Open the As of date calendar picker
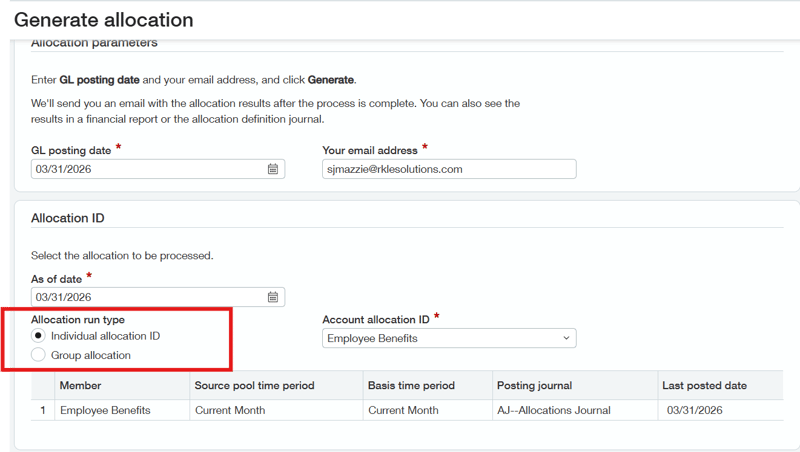 273,297
